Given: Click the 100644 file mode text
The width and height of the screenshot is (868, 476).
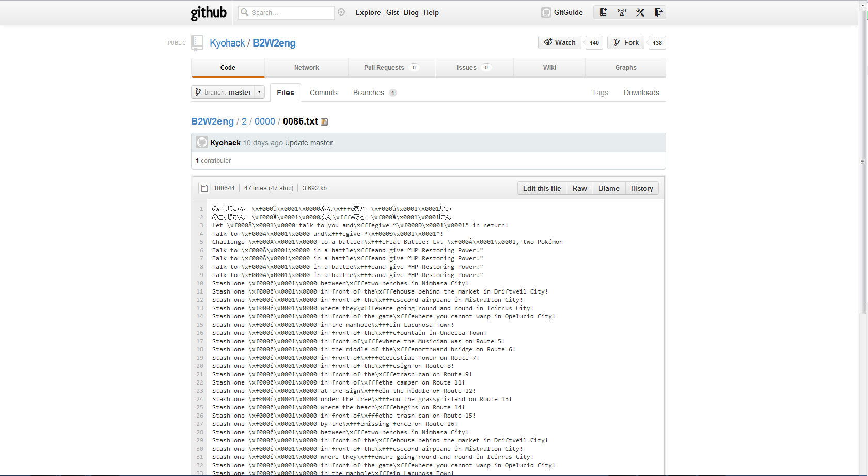Looking at the screenshot, I should click(x=224, y=188).
